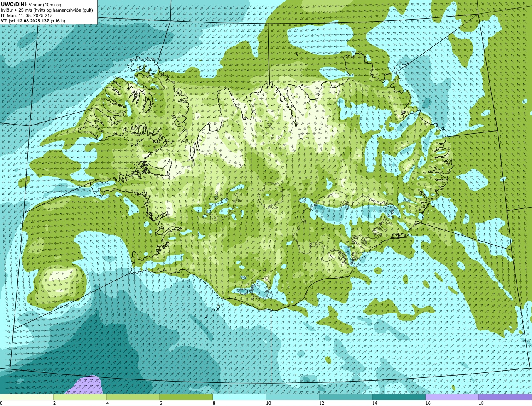
Task: Click the light yellow-green 2–4 legend swatch
Action: point(80,397)
